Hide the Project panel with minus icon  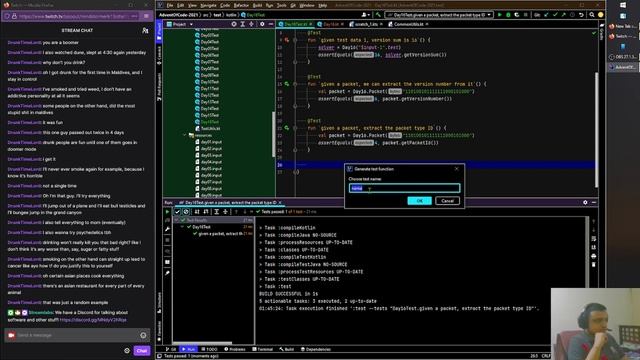[x=271, y=24]
